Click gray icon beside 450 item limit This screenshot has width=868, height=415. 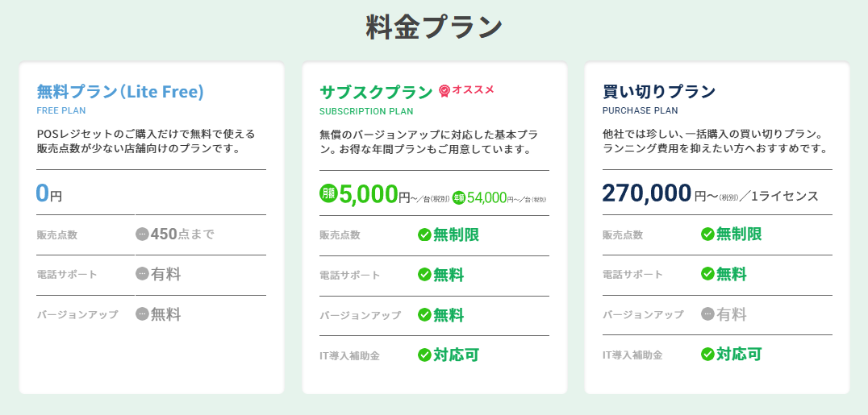pyautogui.click(x=142, y=234)
